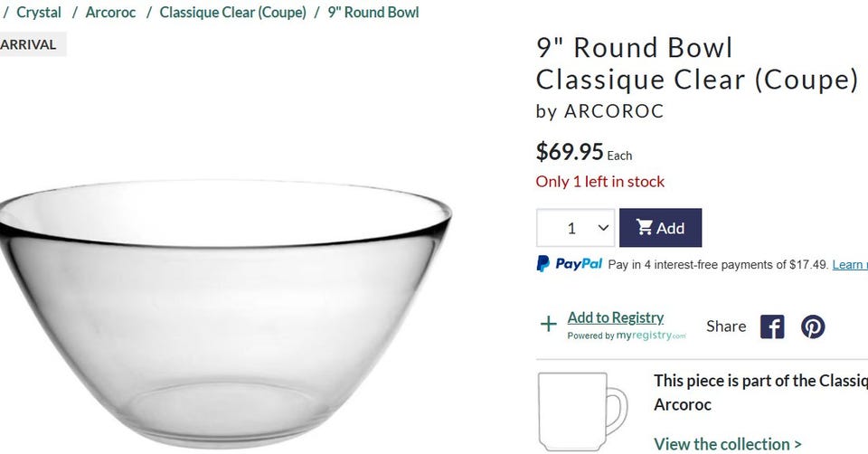Follow the View the collection link
Viewport: 868px width, 454px height.
tap(727, 444)
